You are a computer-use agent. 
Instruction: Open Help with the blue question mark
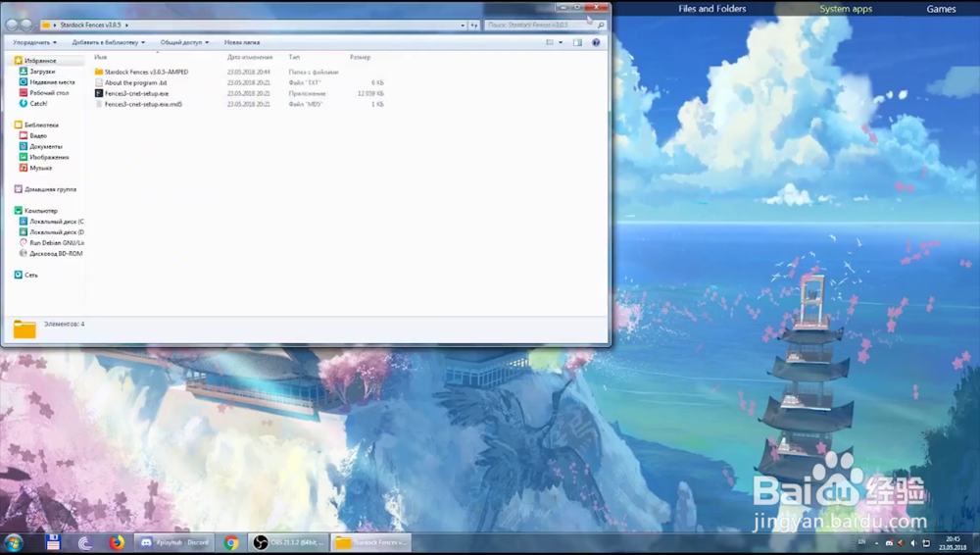(596, 42)
